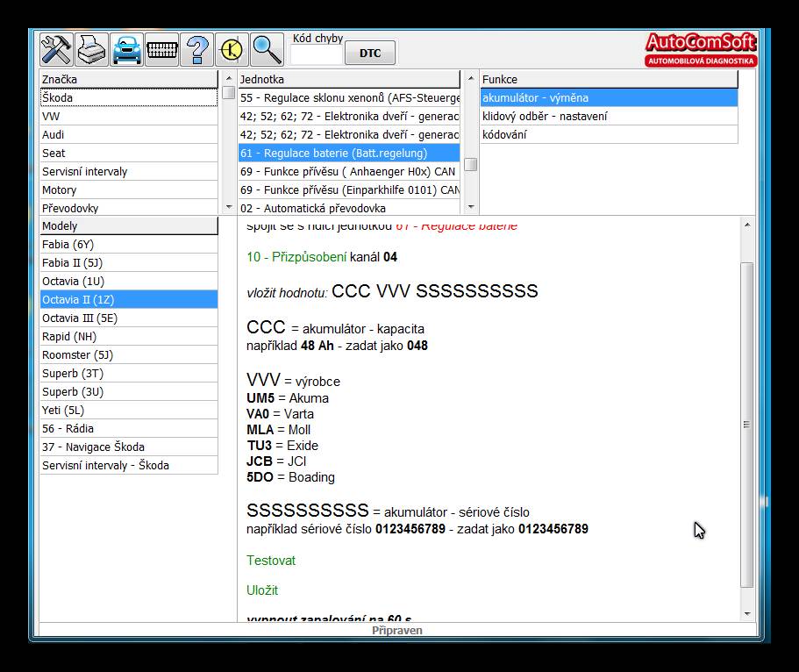Select 02 - Automatická převodovka unit
The image size is (799, 672).
pyautogui.click(x=349, y=208)
